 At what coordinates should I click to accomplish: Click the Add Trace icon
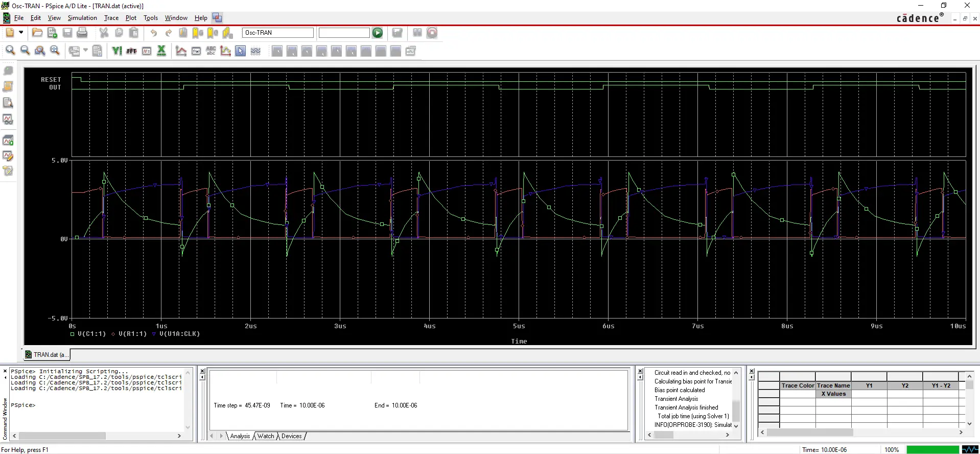181,51
